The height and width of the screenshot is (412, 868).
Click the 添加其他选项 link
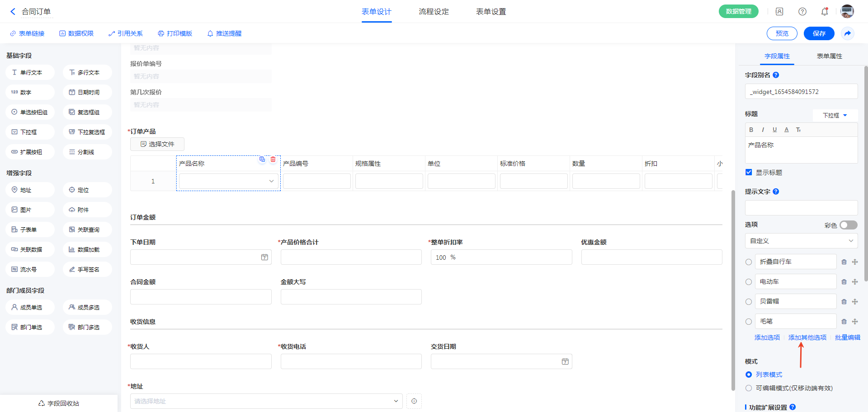coord(807,337)
